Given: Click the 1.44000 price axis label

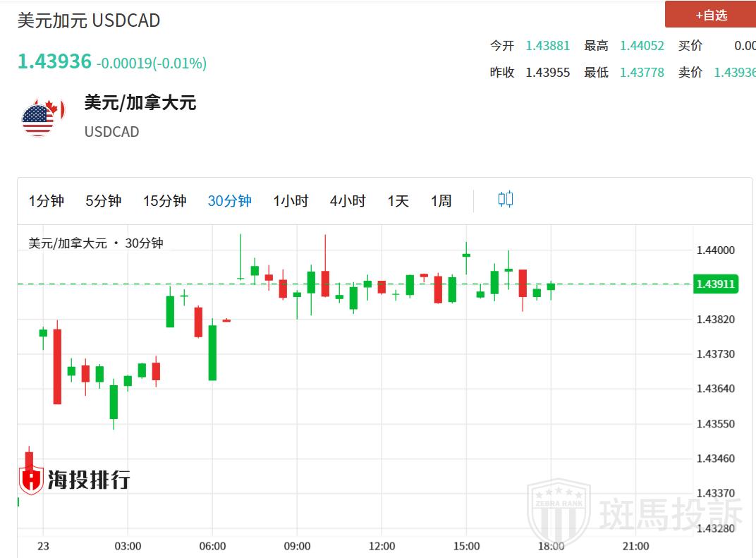Looking at the screenshot, I should (x=715, y=250).
